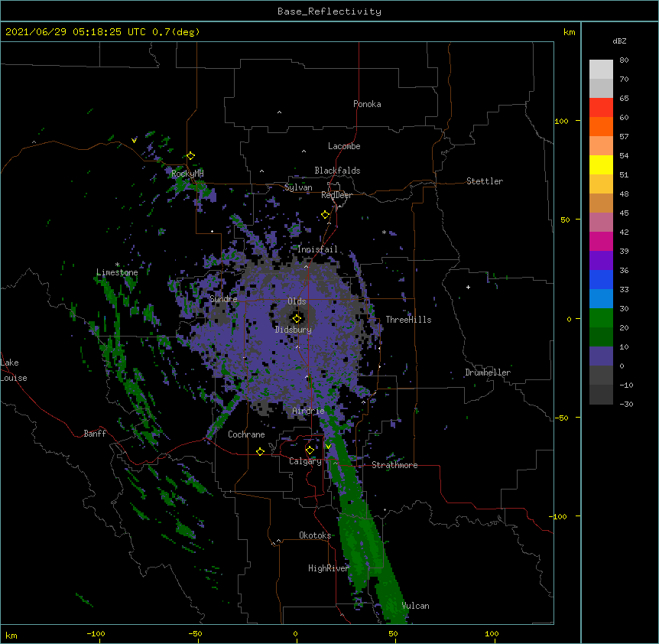Image resolution: width=659 pixels, height=644 pixels.
Task: Select the 20–30 dBZ green legend swatch
Action: point(601,318)
